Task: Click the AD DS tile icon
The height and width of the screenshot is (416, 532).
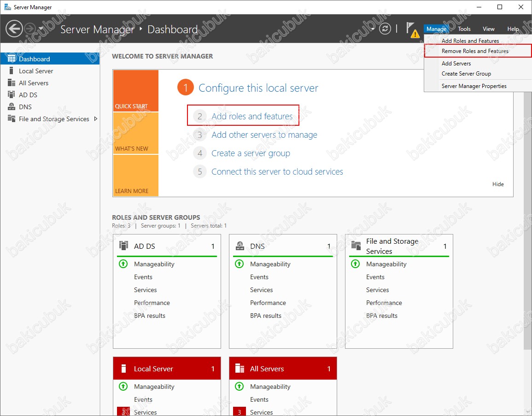Action: (x=124, y=246)
